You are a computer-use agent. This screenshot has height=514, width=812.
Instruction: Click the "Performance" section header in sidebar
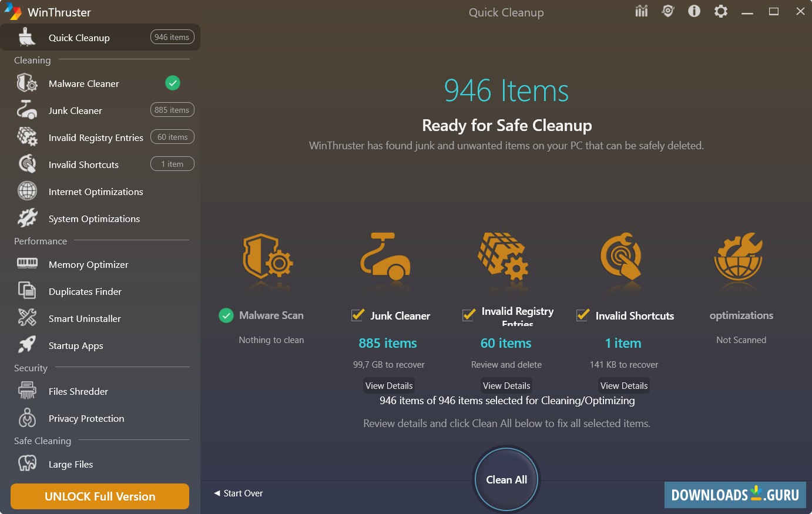[41, 241]
